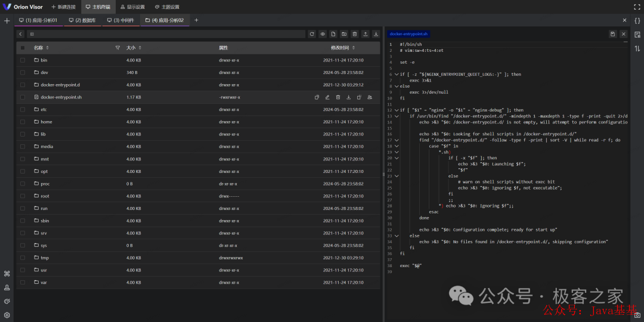Click the upload icon in the file toolbar
The width and height of the screenshot is (644, 322).
[x=365, y=34]
